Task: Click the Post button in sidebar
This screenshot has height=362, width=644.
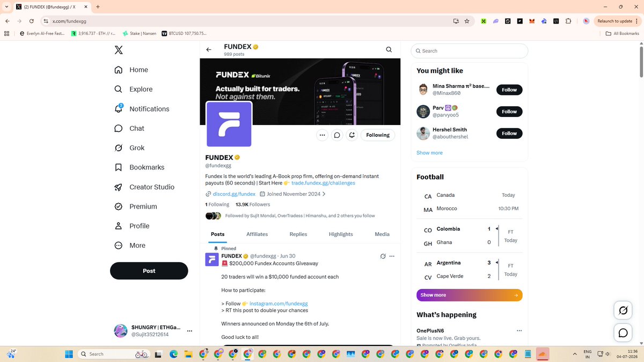Action: point(149,271)
